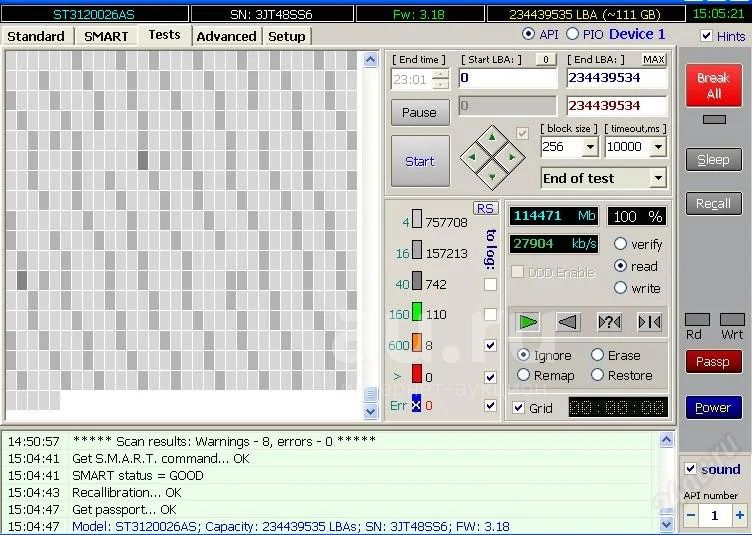Toggle log checkbox for 40 ms blocks
Screen dimensions: 752x535
(x=490, y=284)
